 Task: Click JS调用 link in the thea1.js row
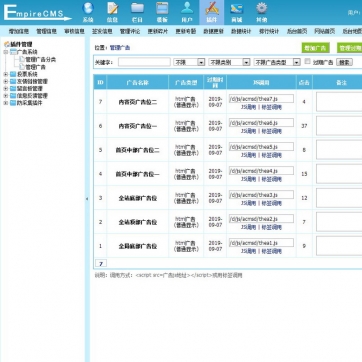click(248, 251)
